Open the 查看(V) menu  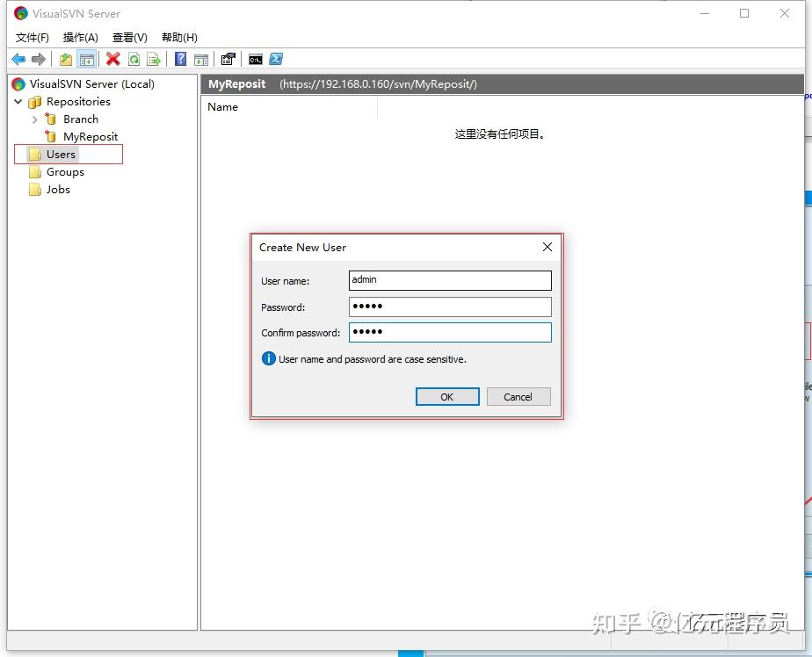coord(128,37)
